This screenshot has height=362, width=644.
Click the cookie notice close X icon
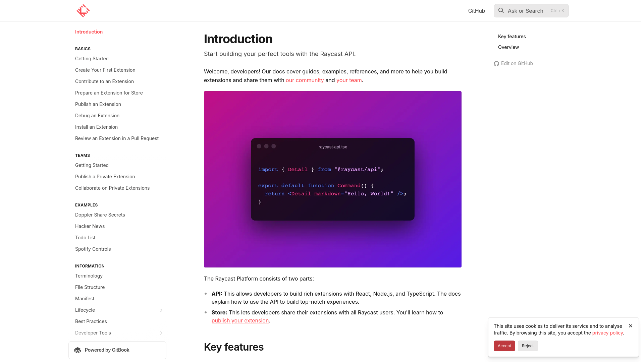coord(630,326)
